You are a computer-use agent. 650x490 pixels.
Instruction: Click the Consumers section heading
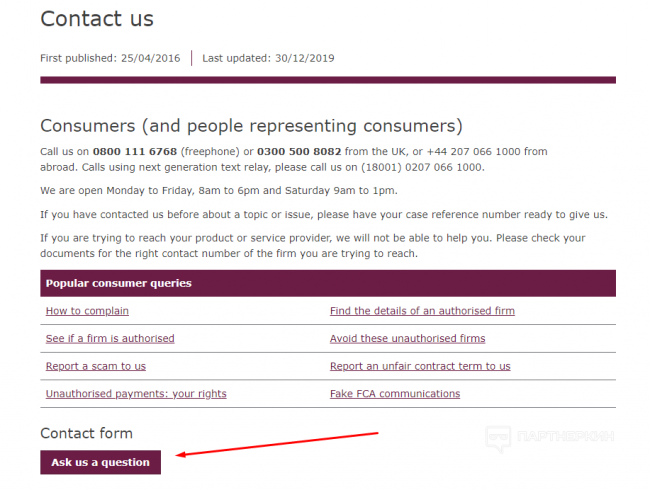[x=251, y=126]
